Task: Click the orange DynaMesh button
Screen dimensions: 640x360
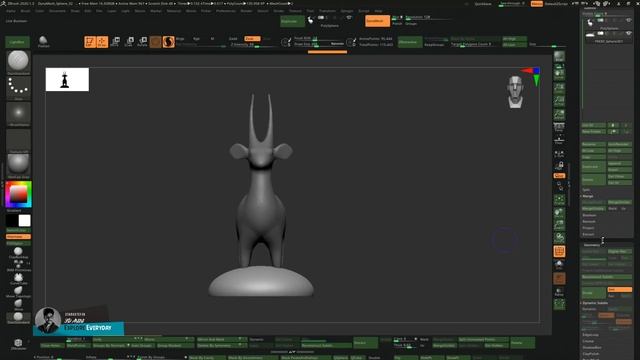Action: click(x=377, y=21)
